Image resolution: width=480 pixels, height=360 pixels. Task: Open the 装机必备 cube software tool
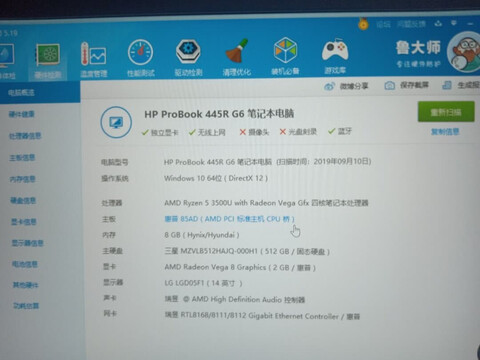pos(285,56)
